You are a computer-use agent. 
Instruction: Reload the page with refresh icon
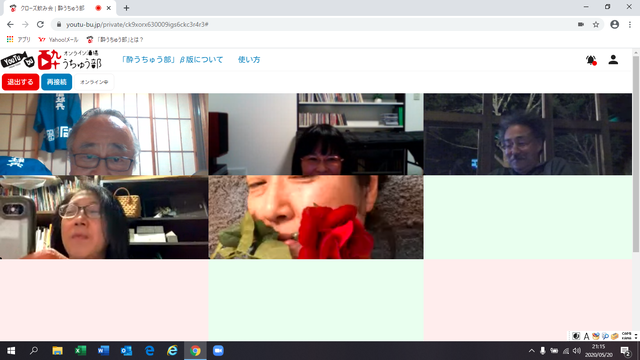[40, 24]
